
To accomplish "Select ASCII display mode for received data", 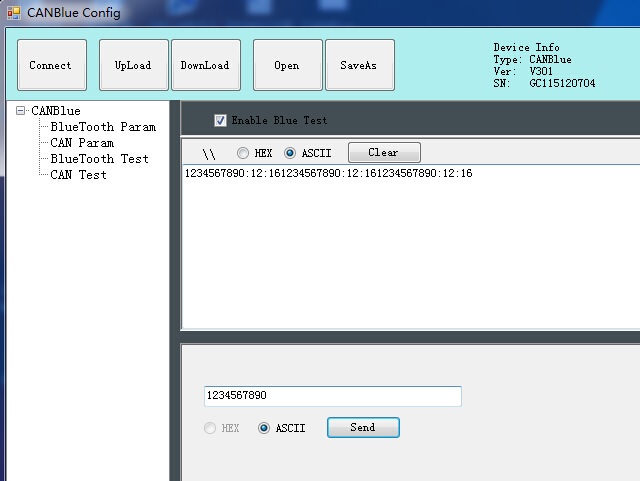I will (291, 153).
